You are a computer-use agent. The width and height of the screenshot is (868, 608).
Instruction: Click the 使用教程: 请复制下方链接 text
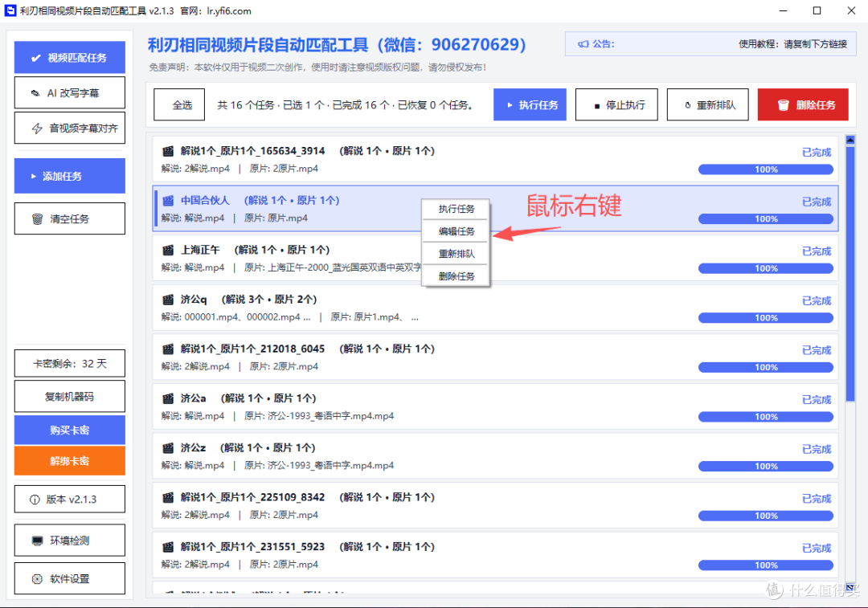[x=792, y=44]
